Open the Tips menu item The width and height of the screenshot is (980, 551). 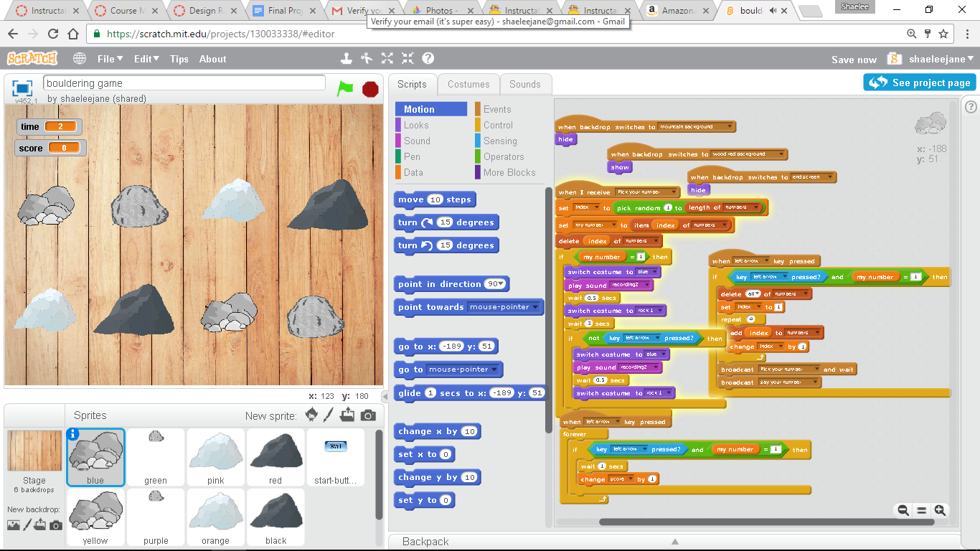(179, 59)
